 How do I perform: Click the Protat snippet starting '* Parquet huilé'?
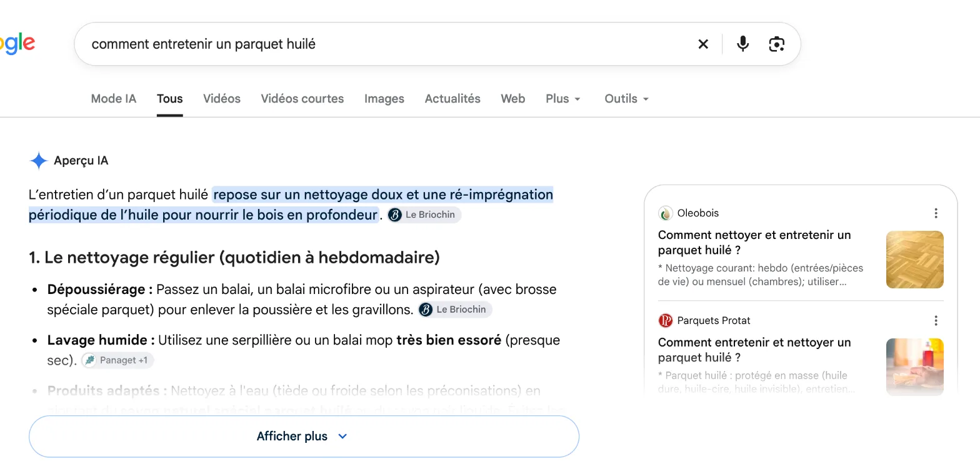click(757, 382)
